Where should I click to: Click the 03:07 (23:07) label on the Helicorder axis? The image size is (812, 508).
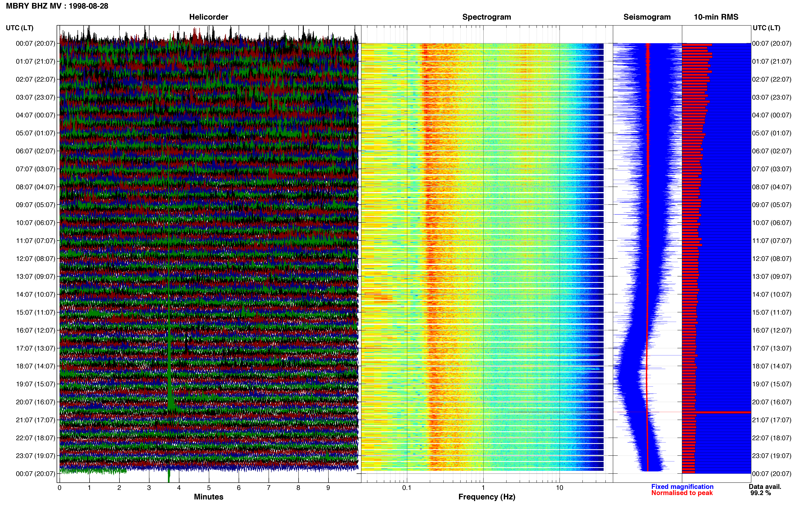click(36, 97)
